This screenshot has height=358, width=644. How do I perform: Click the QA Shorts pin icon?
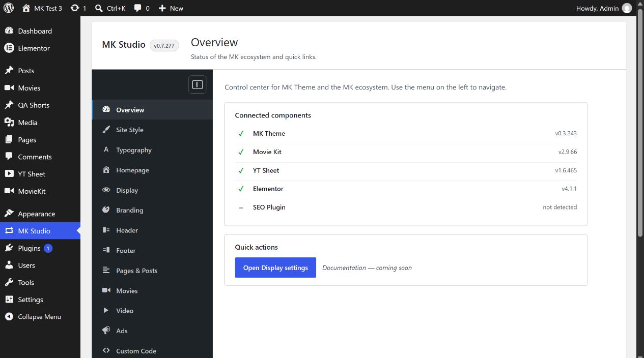click(x=9, y=105)
